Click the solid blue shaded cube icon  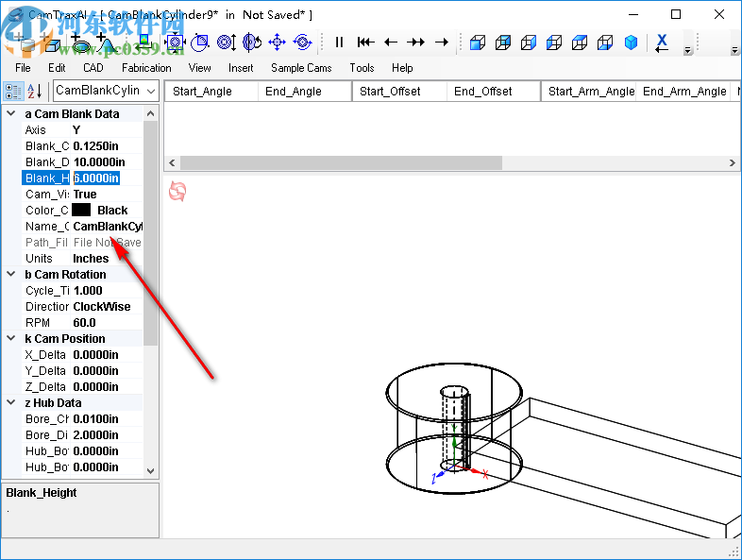click(x=631, y=42)
